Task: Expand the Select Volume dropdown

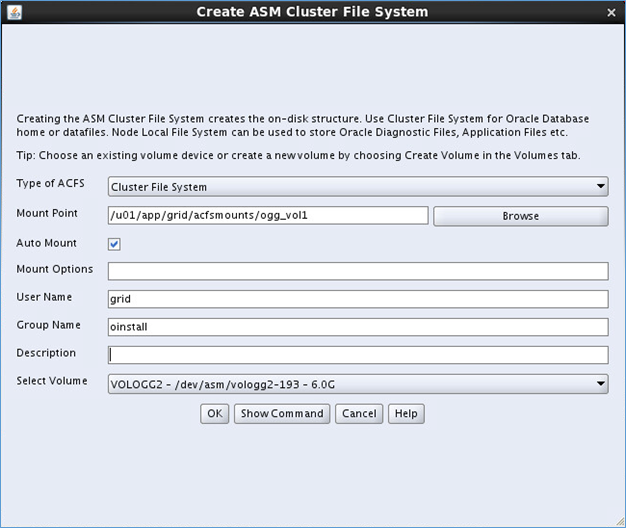Action: [x=358, y=384]
